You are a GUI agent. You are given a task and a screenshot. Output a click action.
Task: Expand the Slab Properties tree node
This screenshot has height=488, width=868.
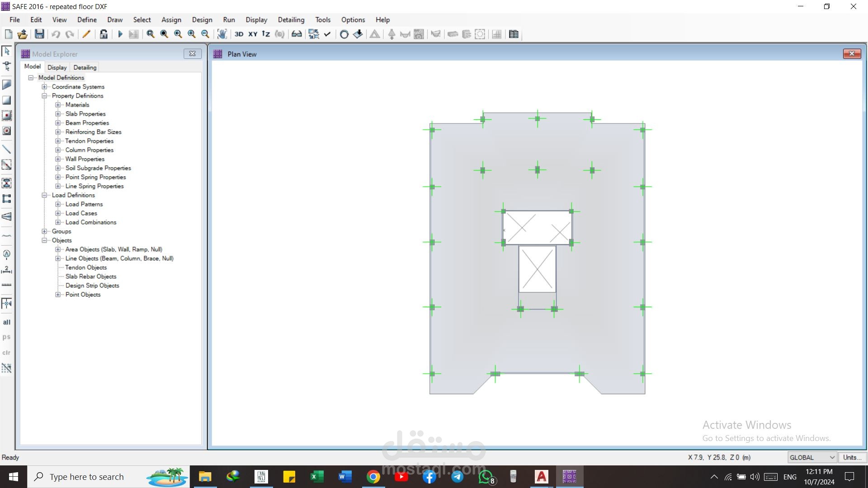click(58, 114)
